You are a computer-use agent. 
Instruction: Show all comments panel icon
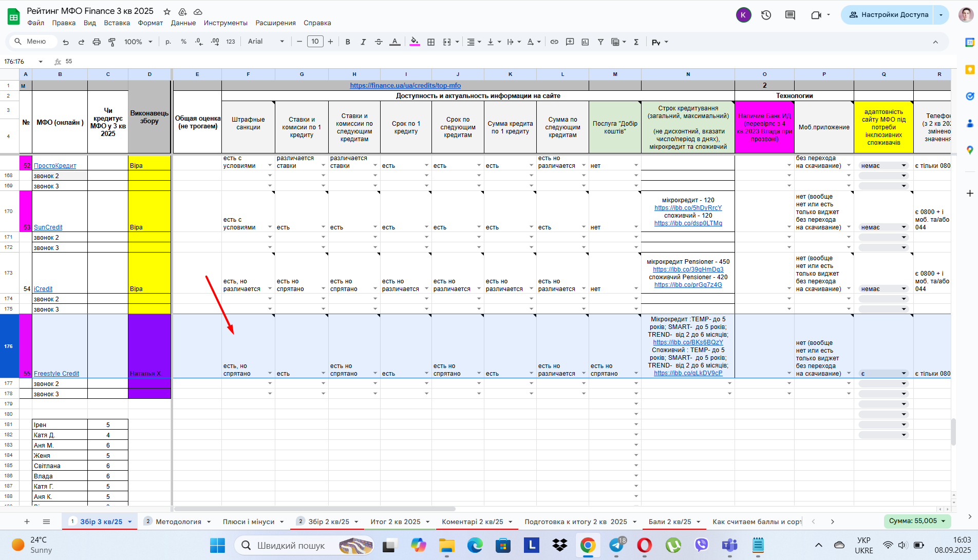click(x=791, y=15)
